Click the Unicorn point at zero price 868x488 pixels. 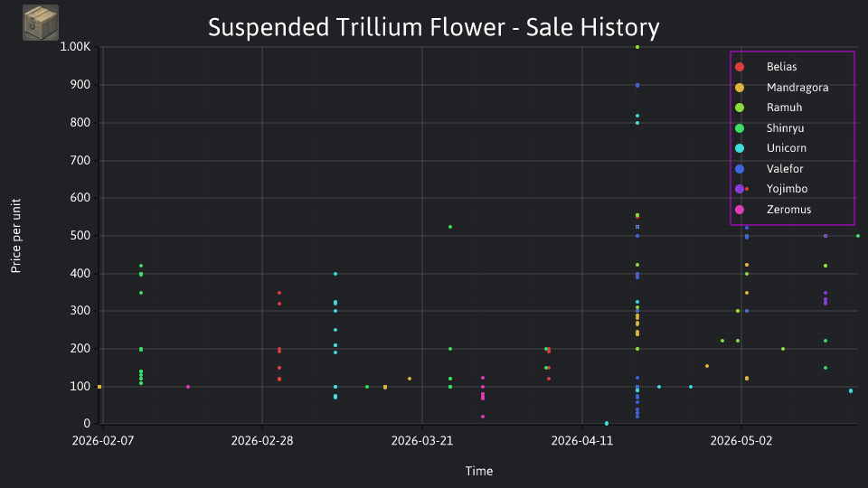click(x=607, y=423)
